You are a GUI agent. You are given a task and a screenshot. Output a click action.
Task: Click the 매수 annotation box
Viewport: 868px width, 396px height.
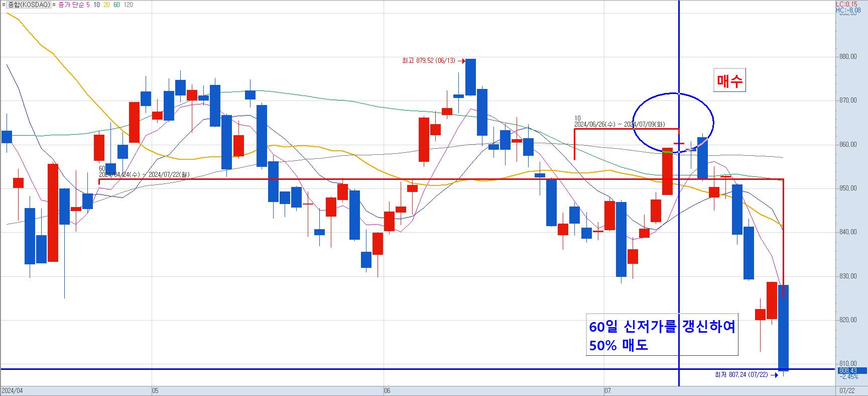pyautogui.click(x=729, y=80)
